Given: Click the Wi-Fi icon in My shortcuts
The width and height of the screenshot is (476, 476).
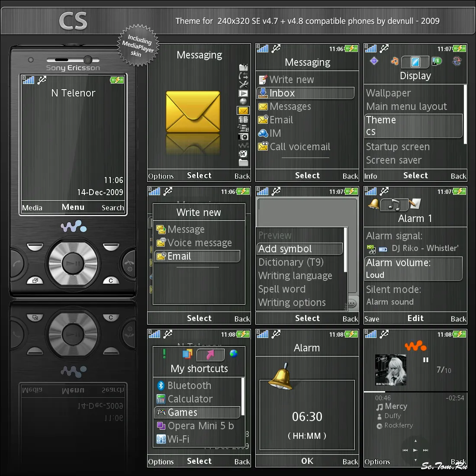Looking at the screenshot, I should click(x=161, y=439).
